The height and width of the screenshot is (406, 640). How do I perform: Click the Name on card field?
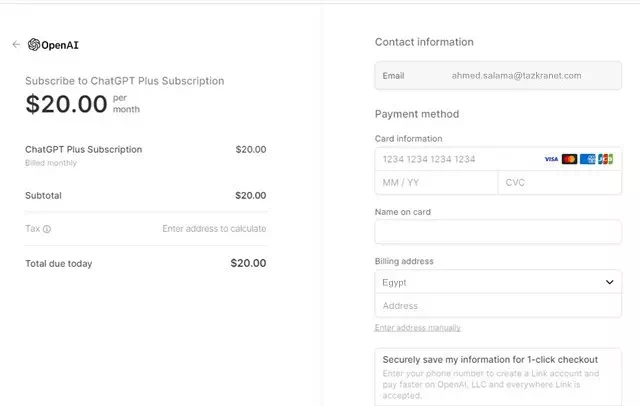coord(498,232)
